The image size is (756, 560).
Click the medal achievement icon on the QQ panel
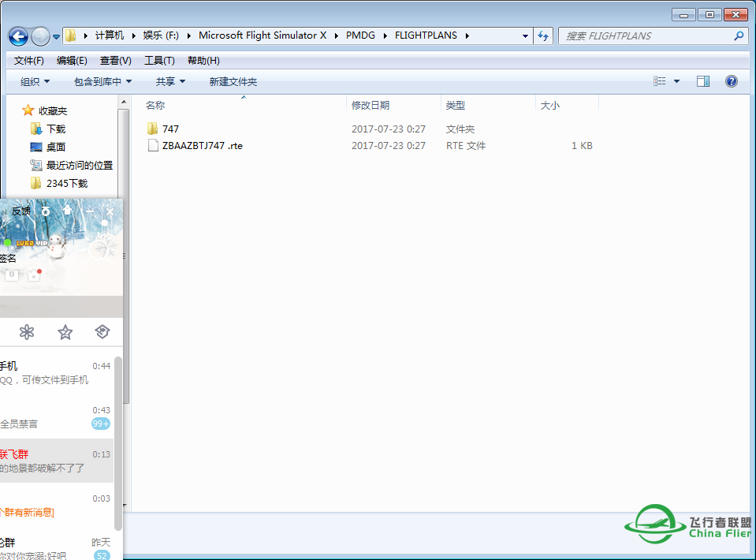(x=45, y=211)
